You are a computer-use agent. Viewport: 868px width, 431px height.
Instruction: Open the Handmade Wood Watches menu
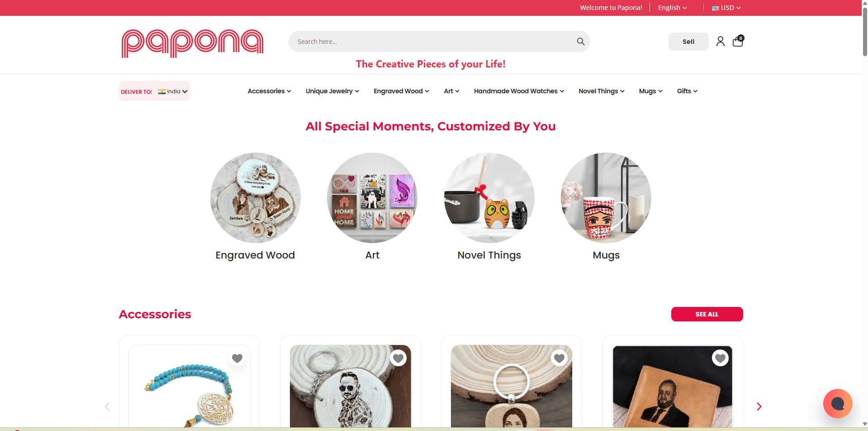pos(519,91)
